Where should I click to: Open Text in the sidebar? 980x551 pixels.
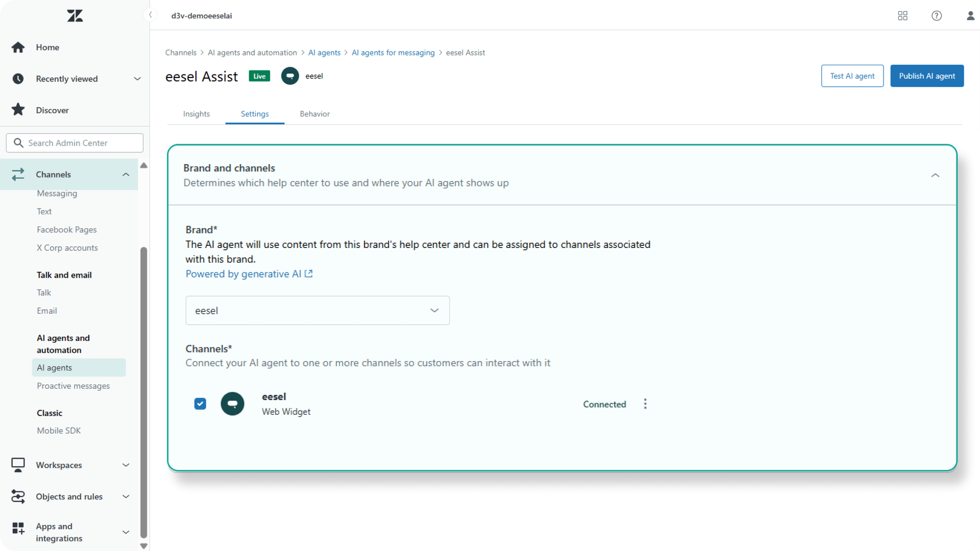click(x=44, y=211)
